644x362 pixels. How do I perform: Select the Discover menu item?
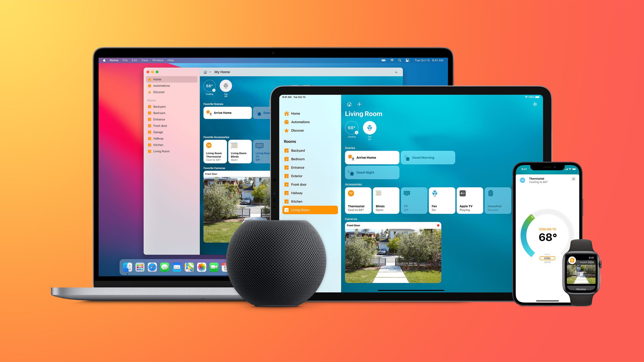click(159, 92)
